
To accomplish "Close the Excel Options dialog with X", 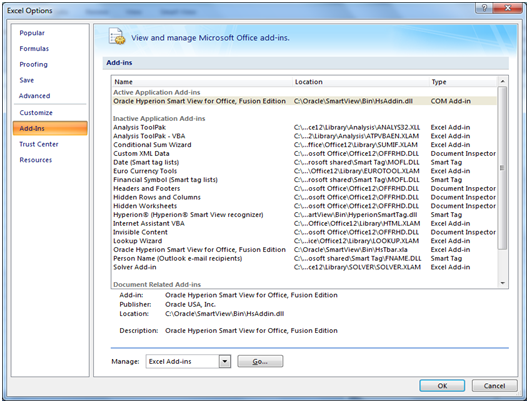I will tap(508, 8).
